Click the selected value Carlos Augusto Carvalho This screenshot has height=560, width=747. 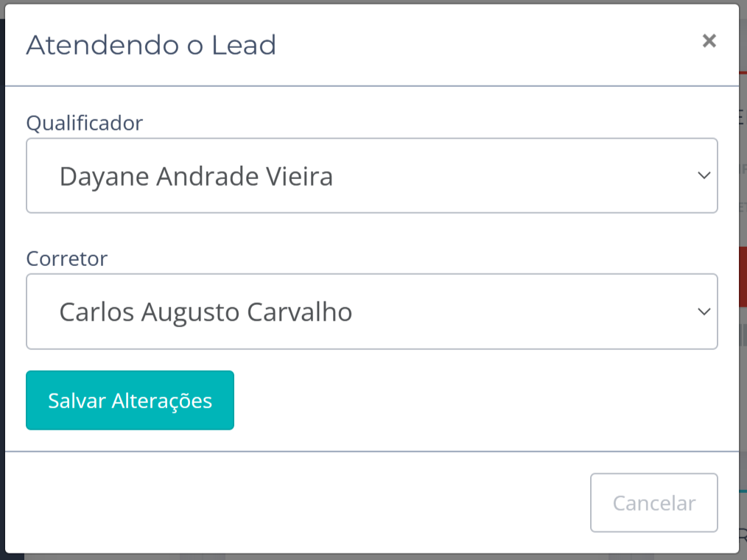click(x=206, y=312)
